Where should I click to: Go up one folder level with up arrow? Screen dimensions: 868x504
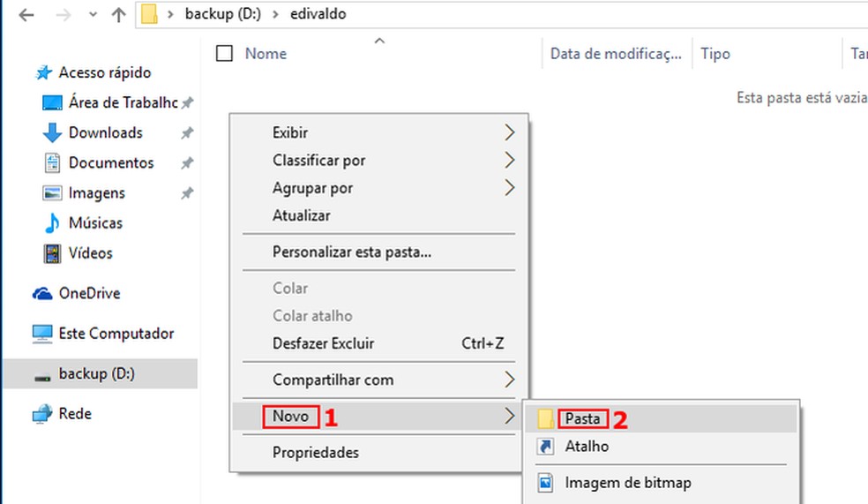click(119, 15)
